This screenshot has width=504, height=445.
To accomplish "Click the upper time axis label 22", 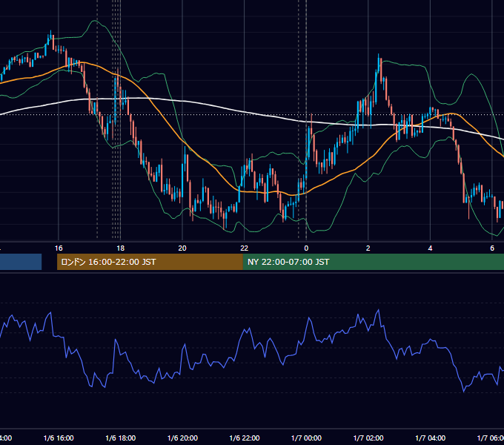I will pos(245,248).
